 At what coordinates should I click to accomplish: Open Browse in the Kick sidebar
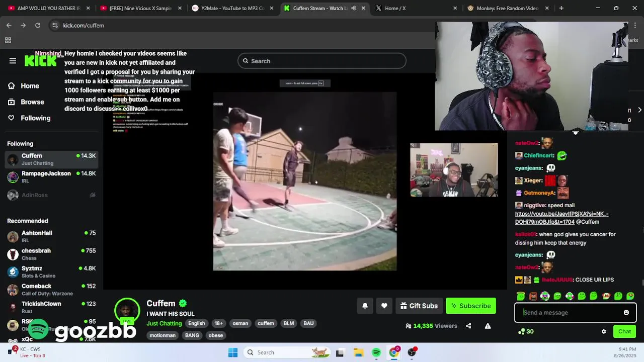coord(33,102)
